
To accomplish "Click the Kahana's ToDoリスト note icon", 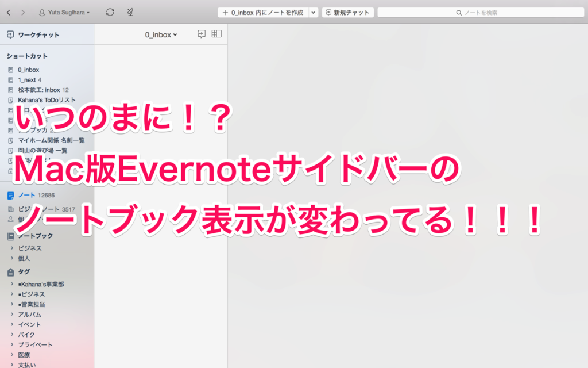I will click(x=10, y=100).
